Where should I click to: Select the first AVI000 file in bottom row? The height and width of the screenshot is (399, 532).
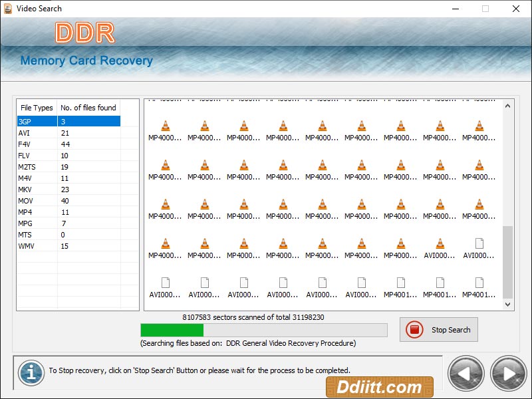click(165, 287)
